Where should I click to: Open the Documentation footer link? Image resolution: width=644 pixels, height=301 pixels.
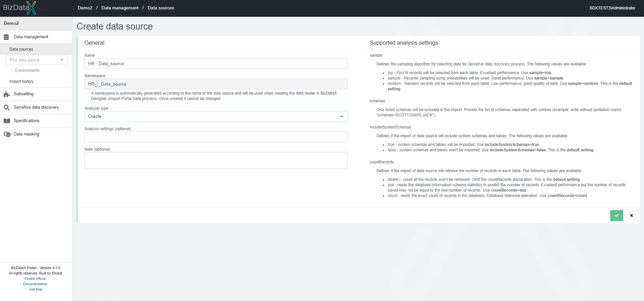(x=35, y=284)
